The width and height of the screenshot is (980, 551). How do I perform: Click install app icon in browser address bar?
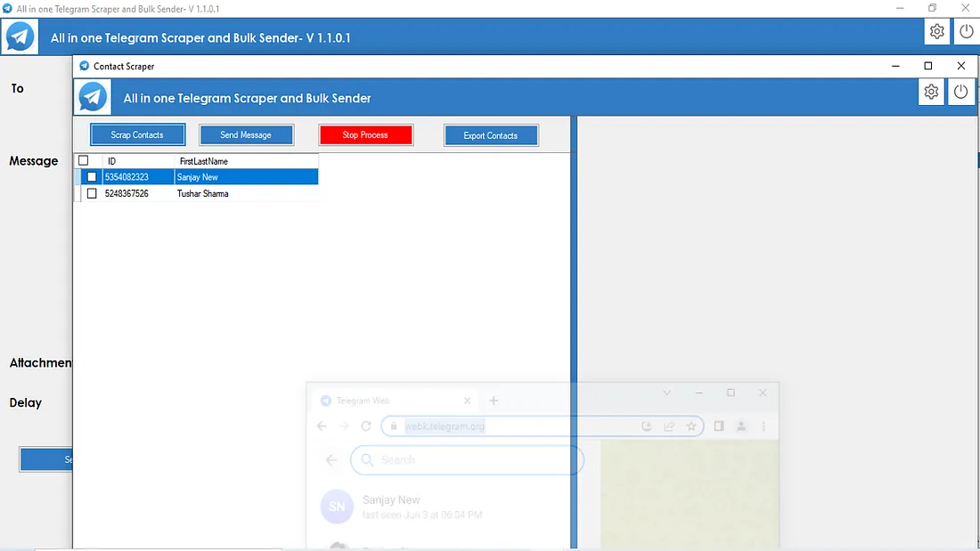(x=647, y=426)
